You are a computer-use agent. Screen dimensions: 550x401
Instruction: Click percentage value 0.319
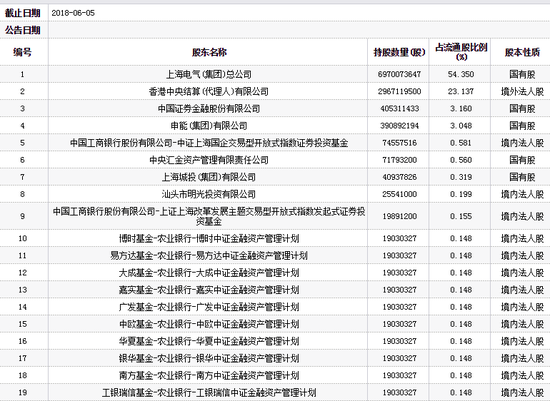(x=461, y=177)
